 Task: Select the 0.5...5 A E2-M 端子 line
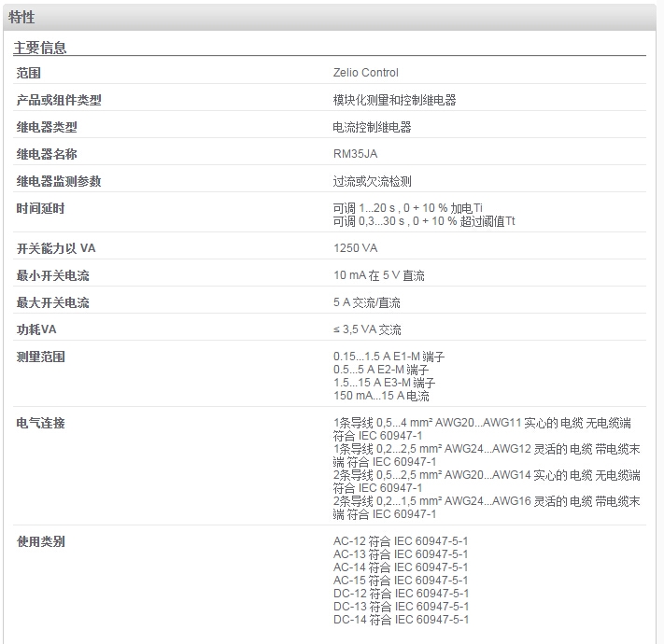click(381, 370)
